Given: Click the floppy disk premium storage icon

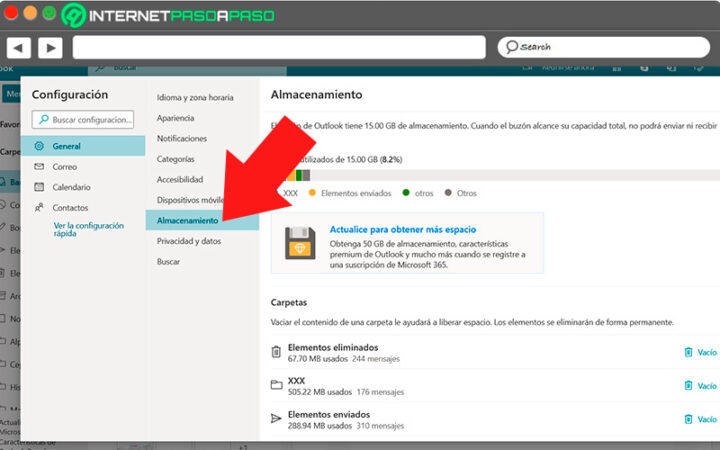Looking at the screenshot, I should coord(300,243).
